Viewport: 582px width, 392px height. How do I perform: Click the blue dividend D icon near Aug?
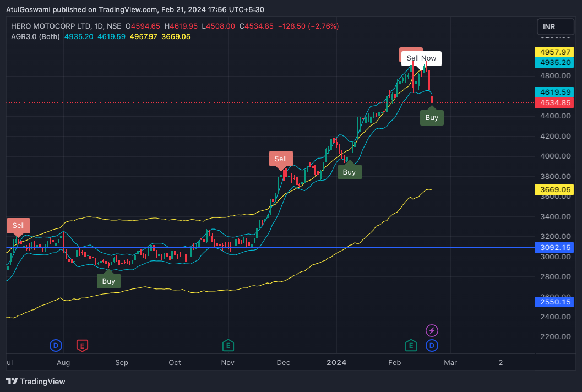(x=56, y=346)
